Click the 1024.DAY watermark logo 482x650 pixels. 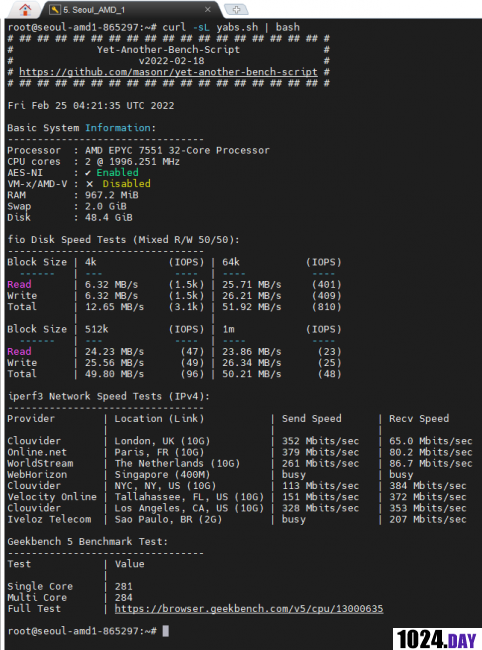pos(436,639)
